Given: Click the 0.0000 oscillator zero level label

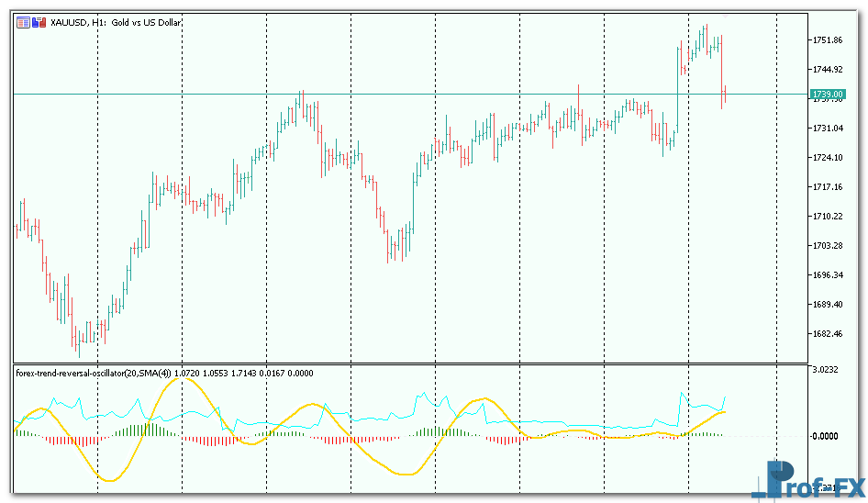Looking at the screenshot, I should [x=827, y=436].
